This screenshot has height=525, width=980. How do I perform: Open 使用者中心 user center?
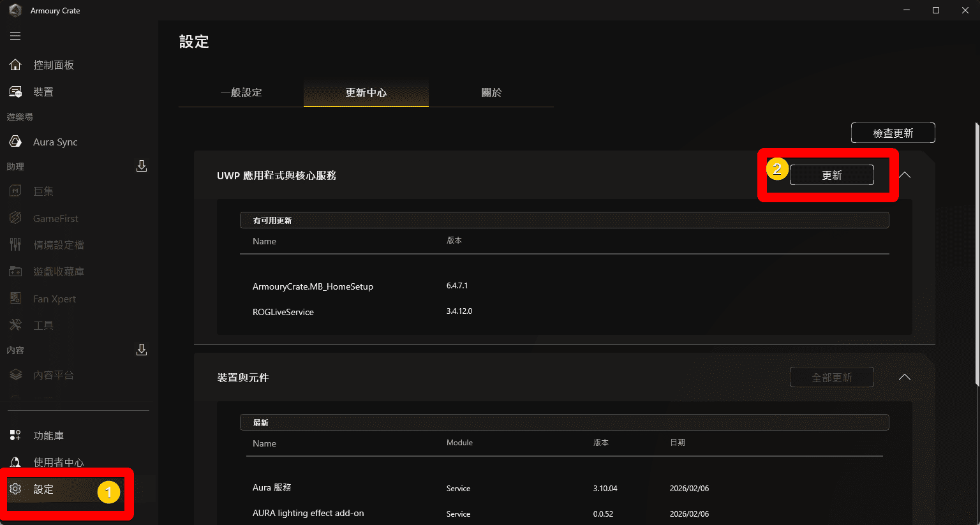pos(58,462)
